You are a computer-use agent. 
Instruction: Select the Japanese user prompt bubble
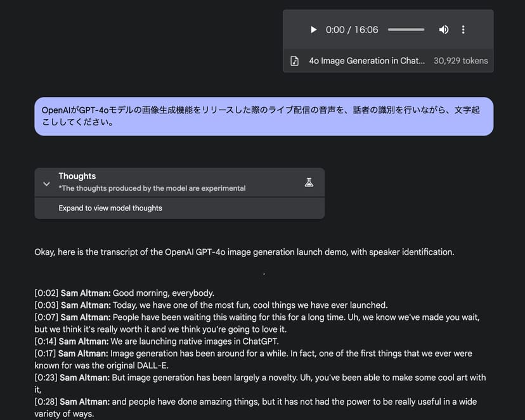point(263,116)
